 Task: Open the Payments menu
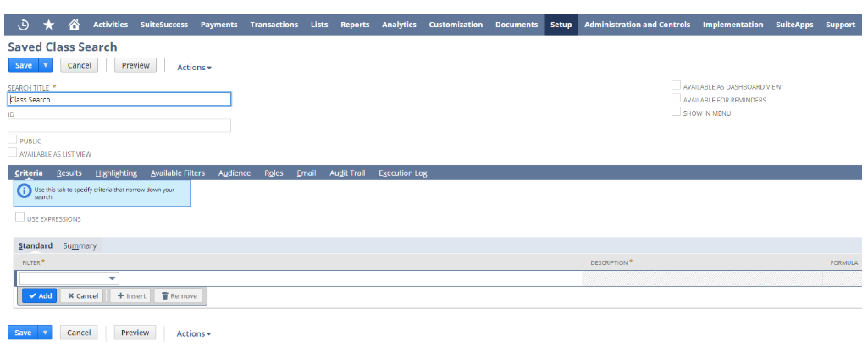click(x=218, y=25)
